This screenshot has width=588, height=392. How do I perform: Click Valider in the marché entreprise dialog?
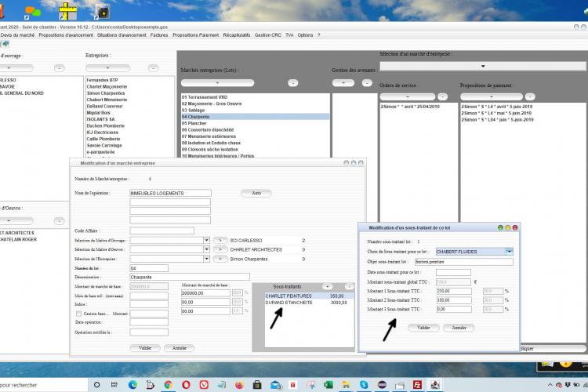pos(145,348)
